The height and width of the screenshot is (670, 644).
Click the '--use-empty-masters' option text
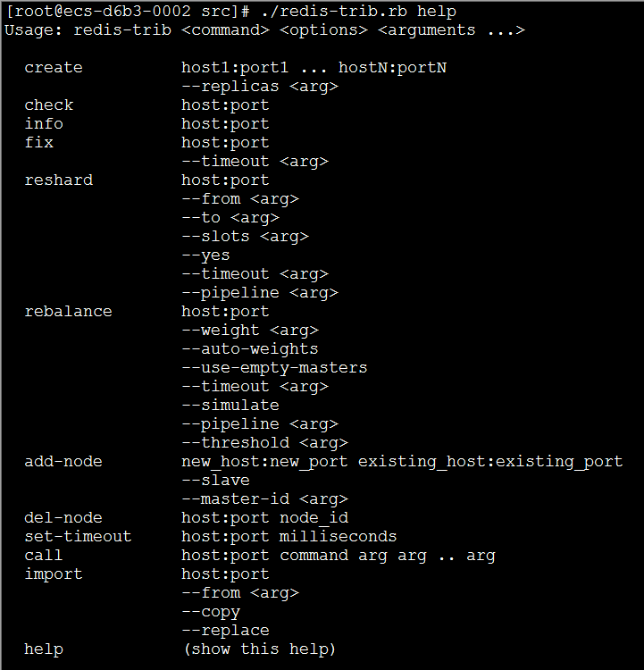pyautogui.click(x=274, y=368)
